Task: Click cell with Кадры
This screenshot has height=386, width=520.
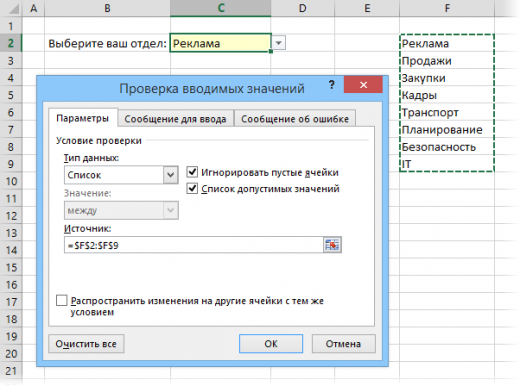Action: 447,95
